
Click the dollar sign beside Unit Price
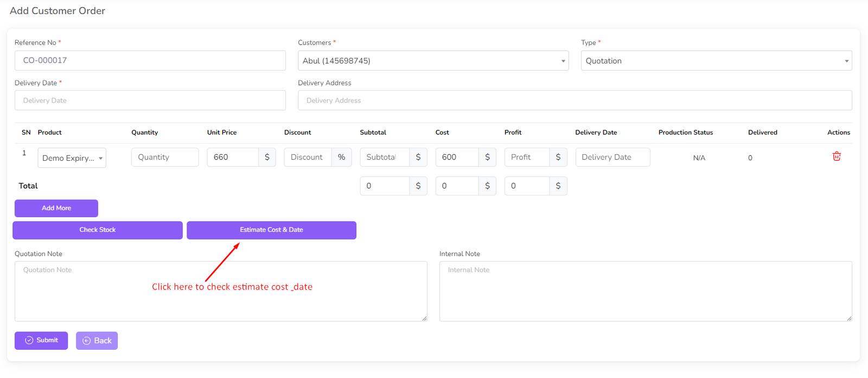[267, 157]
